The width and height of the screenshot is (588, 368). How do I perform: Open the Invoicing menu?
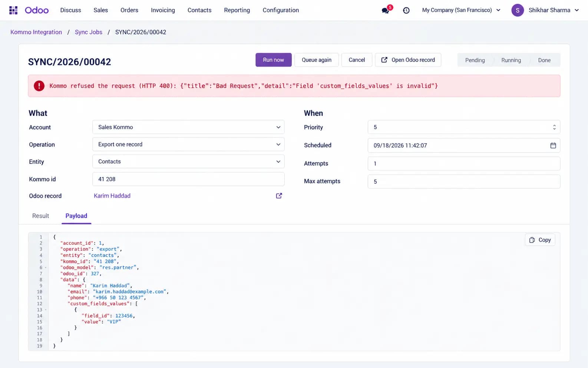(x=163, y=10)
